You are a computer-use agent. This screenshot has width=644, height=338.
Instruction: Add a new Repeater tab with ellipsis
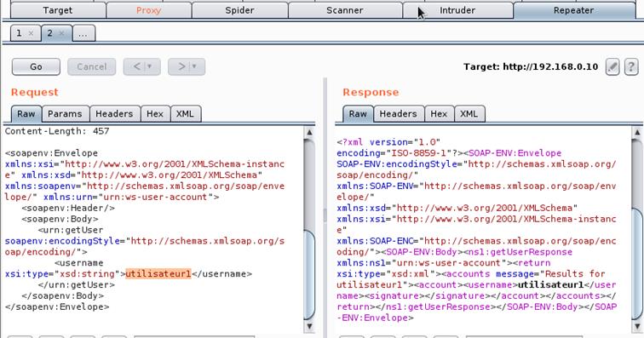pyautogui.click(x=83, y=33)
